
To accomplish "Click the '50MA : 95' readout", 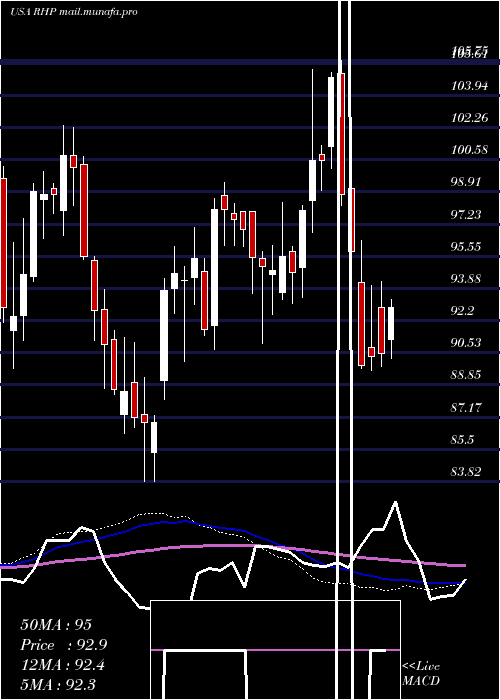I will (56, 625).
